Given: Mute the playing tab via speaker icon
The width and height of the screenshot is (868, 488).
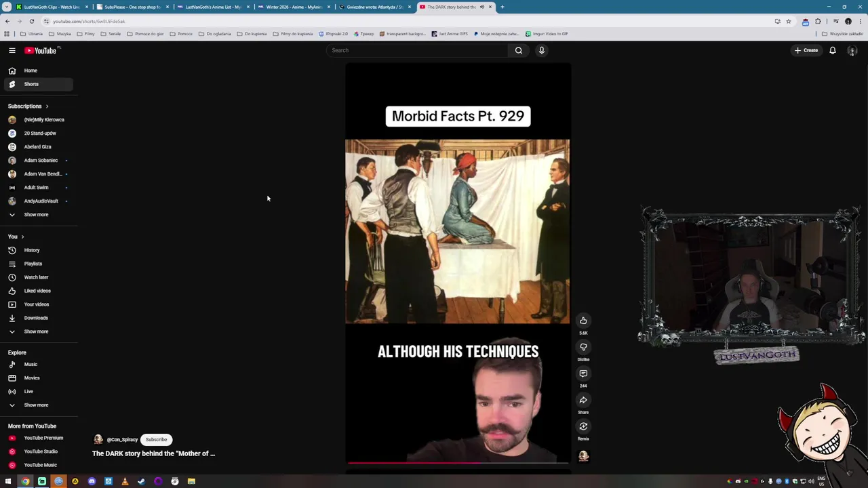Looking at the screenshot, I should tap(482, 7).
